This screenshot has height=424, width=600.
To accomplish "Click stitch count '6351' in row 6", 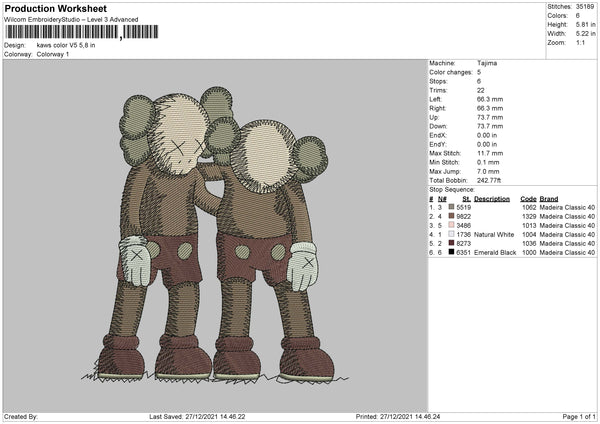I will (x=463, y=253).
